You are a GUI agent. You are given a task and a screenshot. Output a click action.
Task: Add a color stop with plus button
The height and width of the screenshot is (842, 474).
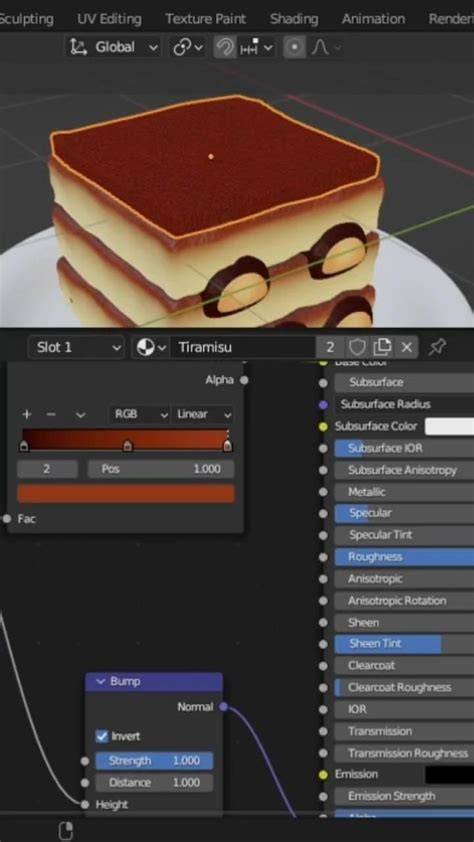tap(26, 415)
